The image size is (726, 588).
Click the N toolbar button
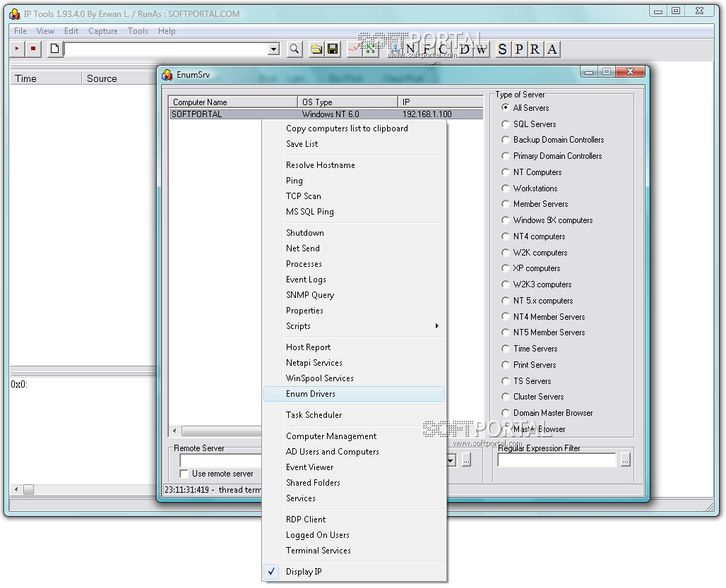coord(410,49)
